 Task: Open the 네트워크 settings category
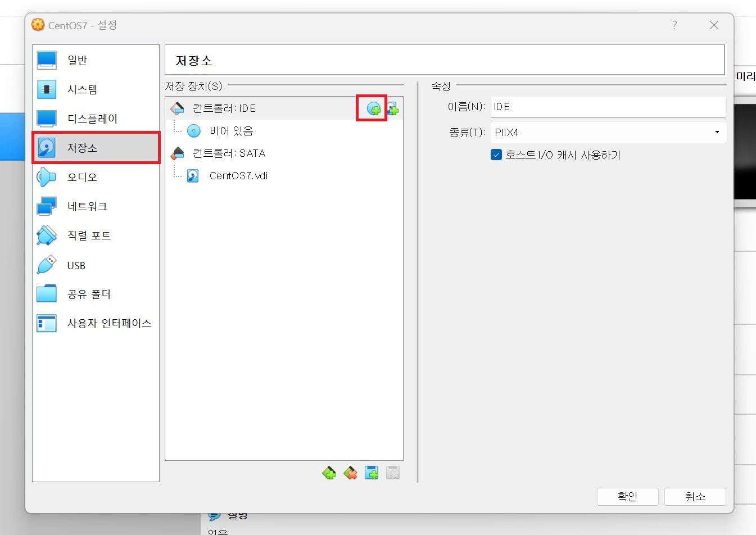pyautogui.click(x=96, y=206)
